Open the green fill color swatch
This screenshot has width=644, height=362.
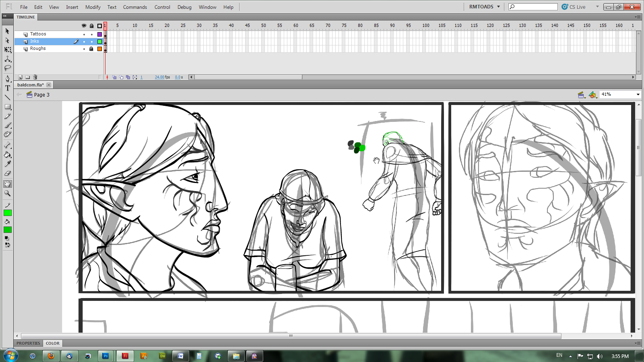(8, 230)
